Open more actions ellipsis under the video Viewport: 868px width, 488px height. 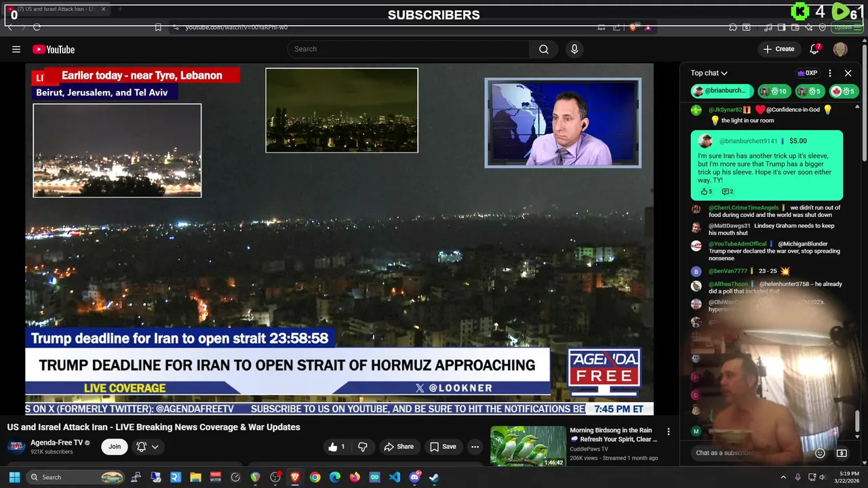pos(475,447)
